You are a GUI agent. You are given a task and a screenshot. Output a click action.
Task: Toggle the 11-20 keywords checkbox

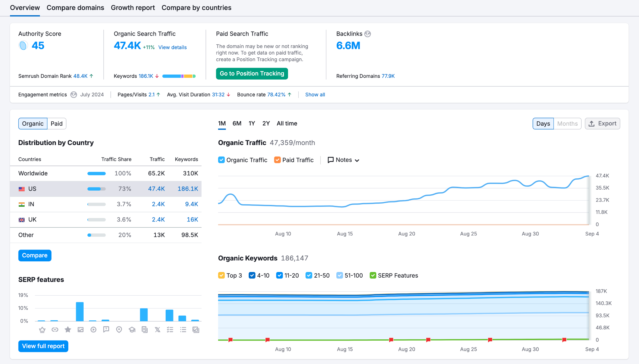(279, 275)
